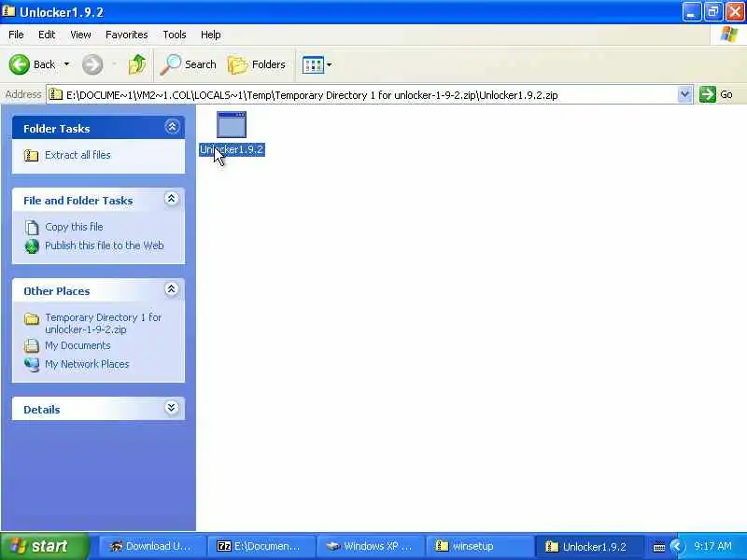Minimize the Unlocker1.9.2 window
The image size is (747, 560).
coord(691,11)
